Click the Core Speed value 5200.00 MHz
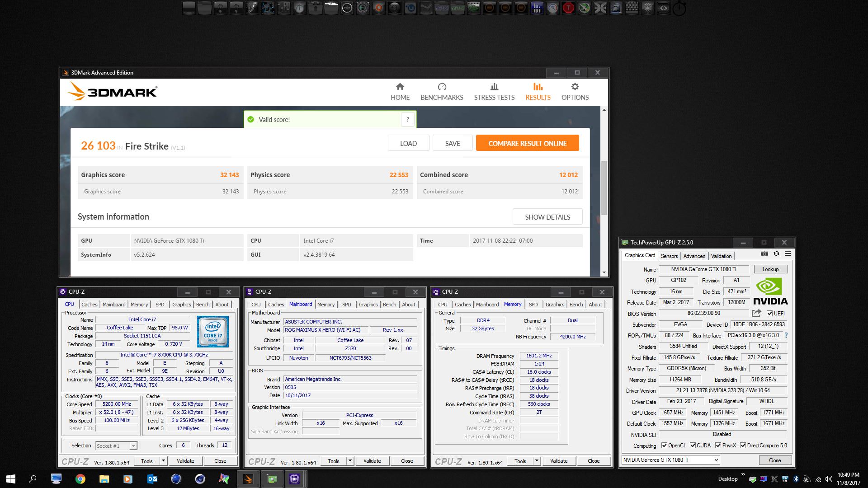 [x=117, y=404]
